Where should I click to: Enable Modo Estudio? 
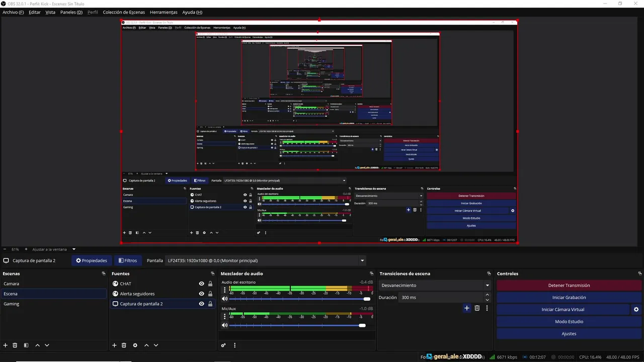pos(569,322)
